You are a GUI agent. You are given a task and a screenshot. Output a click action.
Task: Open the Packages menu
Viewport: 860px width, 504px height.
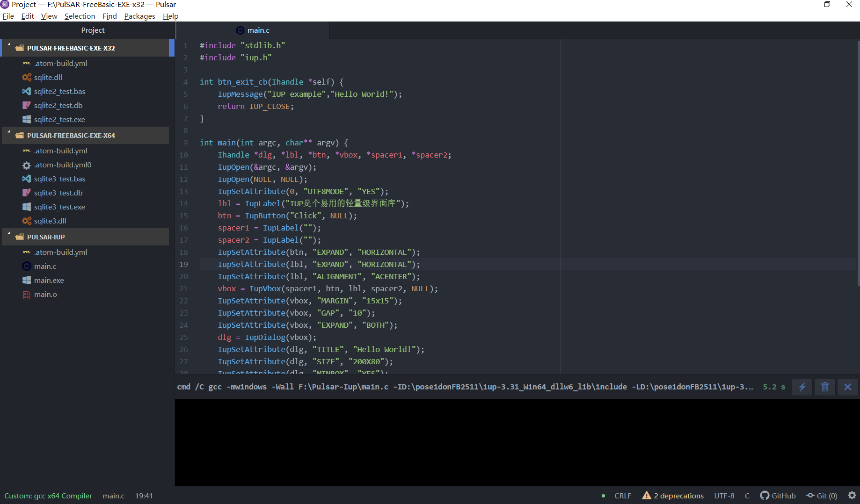(139, 16)
